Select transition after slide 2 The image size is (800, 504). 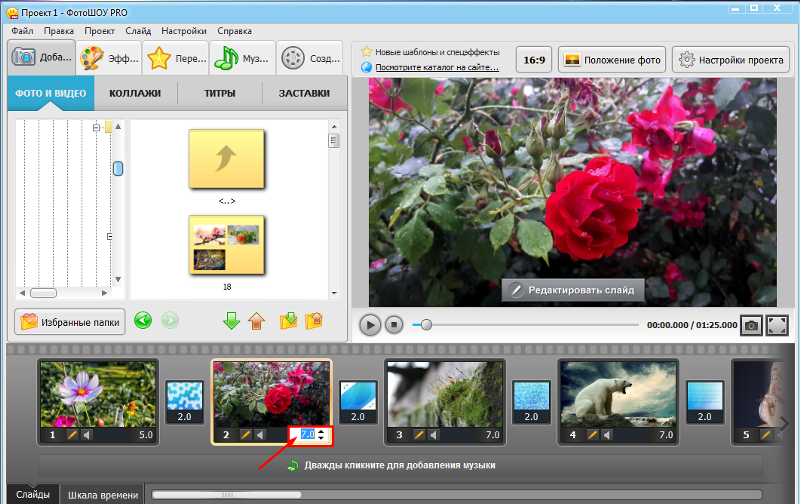coord(358,402)
